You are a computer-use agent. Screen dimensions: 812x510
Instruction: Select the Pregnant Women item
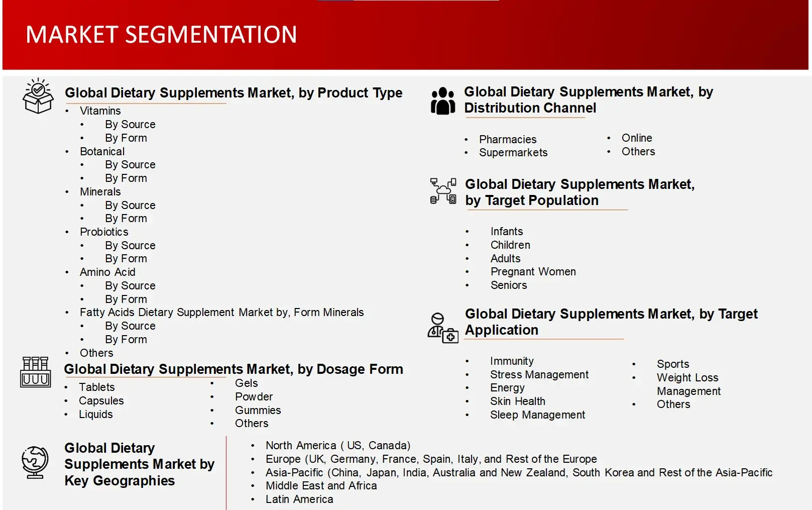(533, 272)
